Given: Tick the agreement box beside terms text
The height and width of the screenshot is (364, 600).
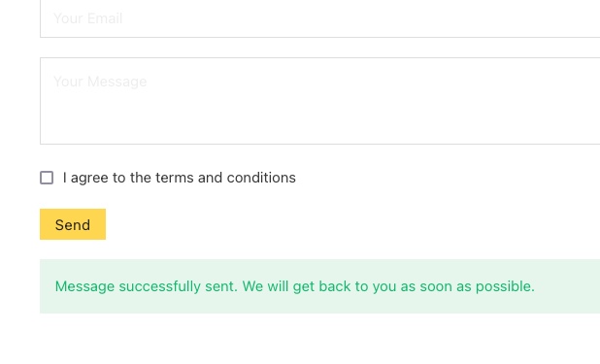Looking at the screenshot, I should [47, 178].
